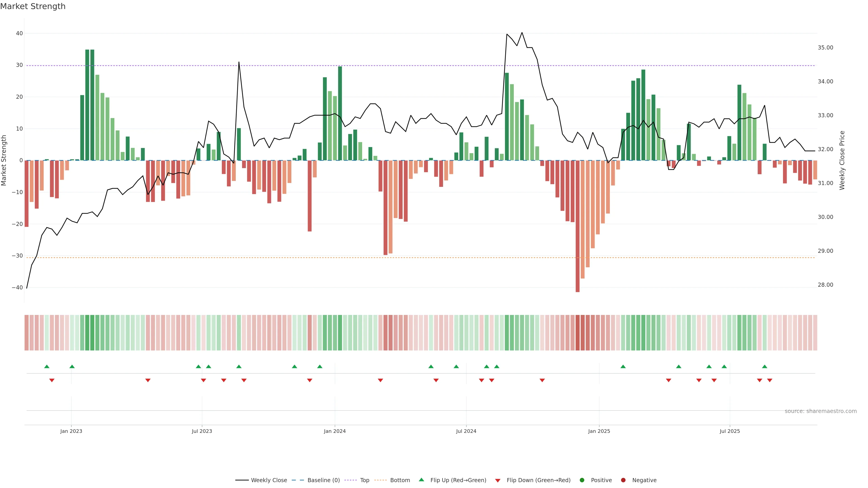
Task: Click the red Negative circle in legend
Action: 623,480
